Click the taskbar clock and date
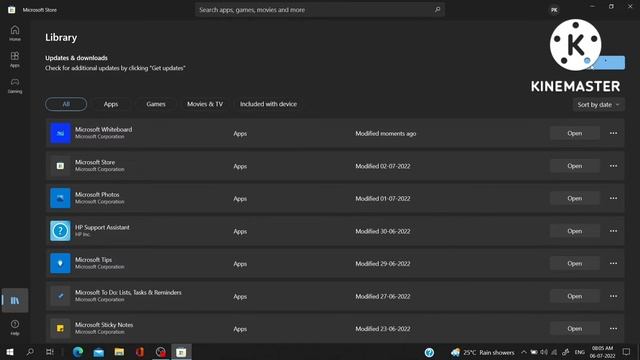This screenshot has height=360, width=640. coord(602,352)
